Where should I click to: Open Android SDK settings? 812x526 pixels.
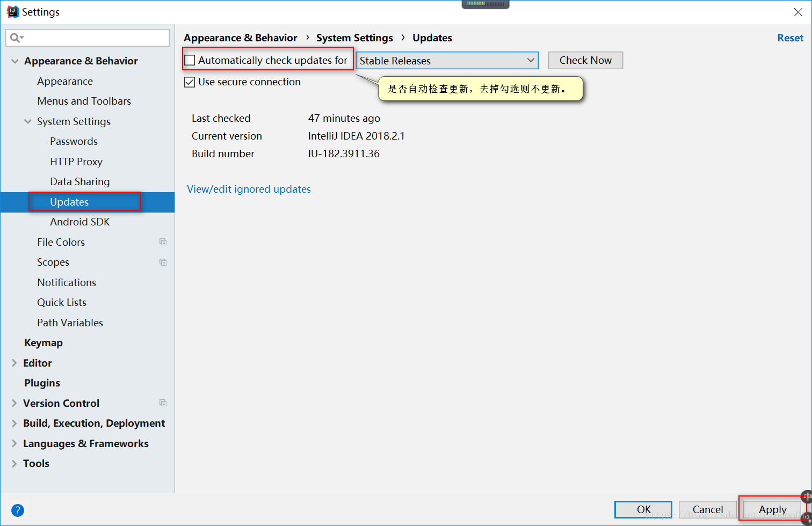[x=80, y=222]
